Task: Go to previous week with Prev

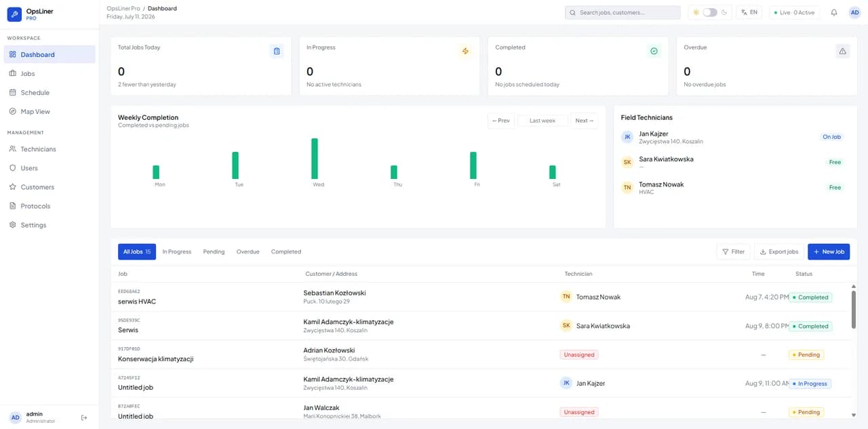Action: tap(500, 121)
